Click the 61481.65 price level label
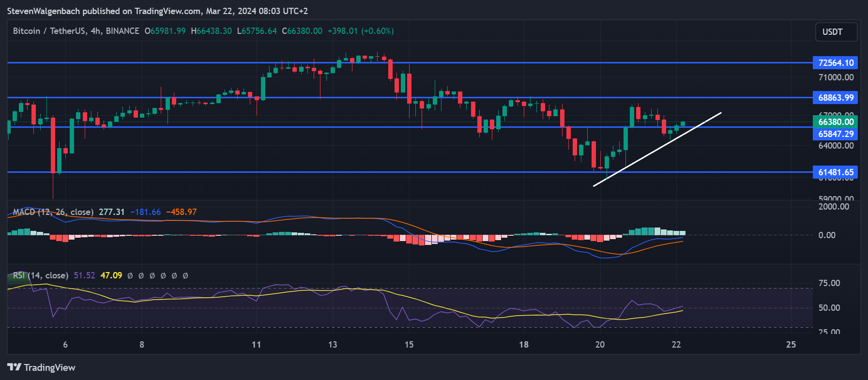Image resolution: width=868 pixels, height=380 pixels. pyautogui.click(x=835, y=172)
